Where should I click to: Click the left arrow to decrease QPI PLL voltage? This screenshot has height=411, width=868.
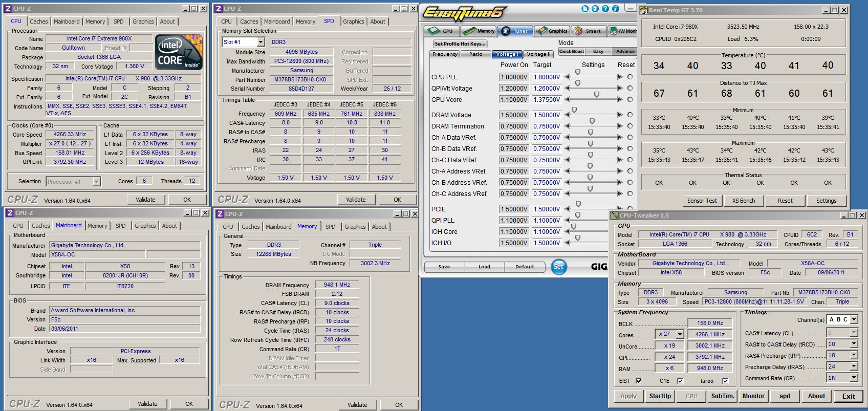pyautogui.click(x=568, y=220)
